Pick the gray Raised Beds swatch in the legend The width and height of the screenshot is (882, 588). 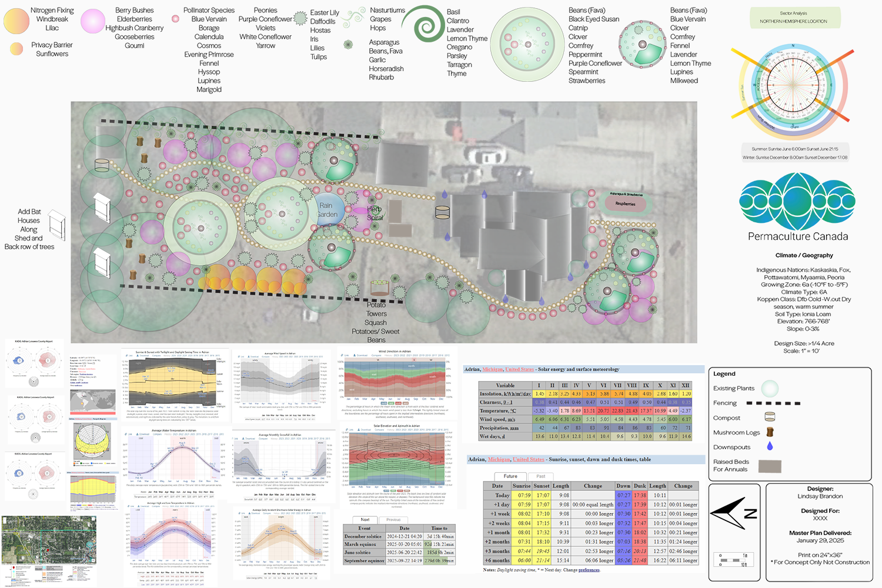(x=770, y=466)
